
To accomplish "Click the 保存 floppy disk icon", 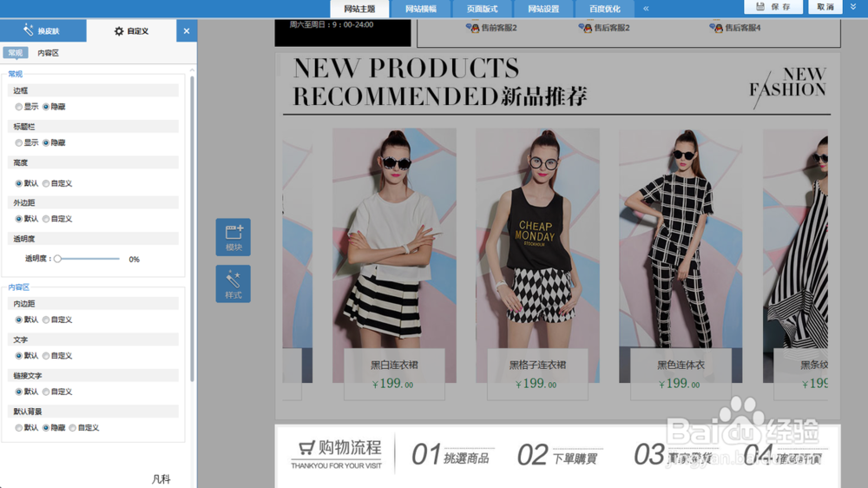I will coord(760,7).
